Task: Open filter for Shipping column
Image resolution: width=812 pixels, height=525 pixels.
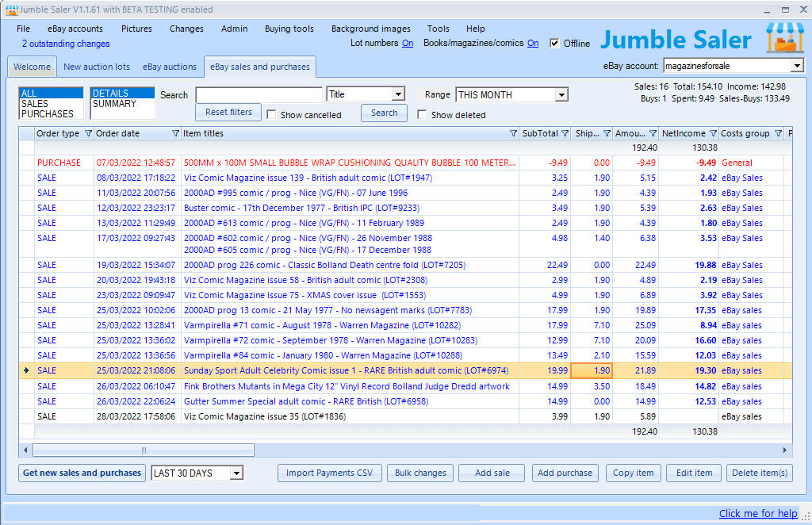Action: (607, 133)
